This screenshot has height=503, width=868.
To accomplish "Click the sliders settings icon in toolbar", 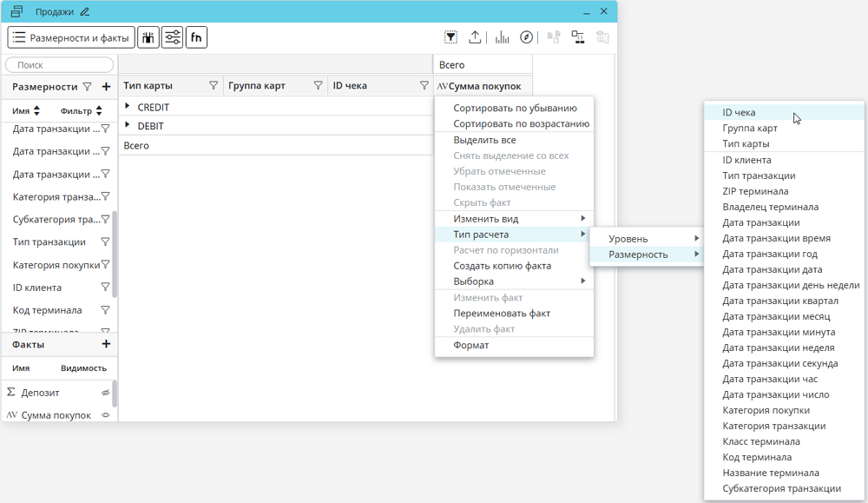I will (172, 37).
